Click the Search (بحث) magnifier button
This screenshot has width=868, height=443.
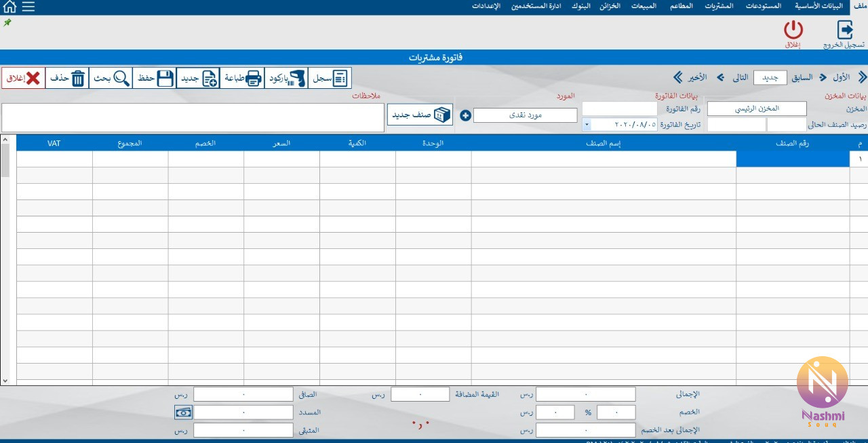(x=112, y=78)
